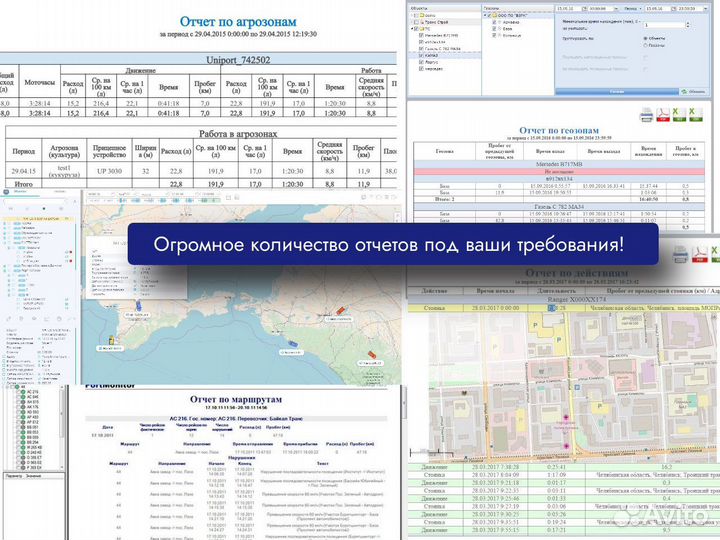Click UP 3030 cell in agrozone table

coord(109,171)
